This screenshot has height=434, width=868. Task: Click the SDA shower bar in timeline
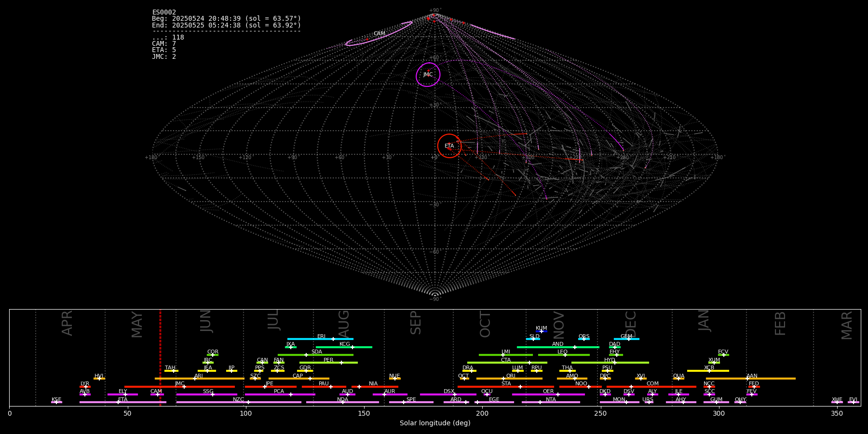315,355
